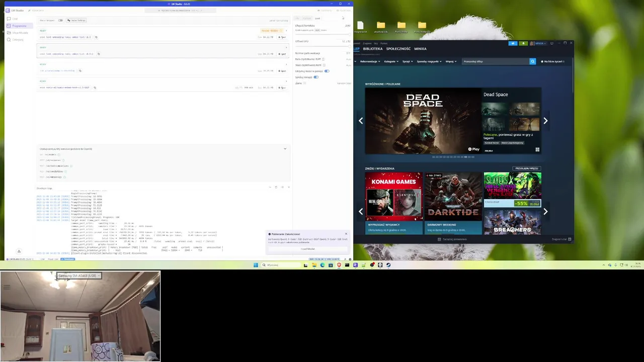Open BIBLIOTEKA tab in Steam

(x=373, y=49)
